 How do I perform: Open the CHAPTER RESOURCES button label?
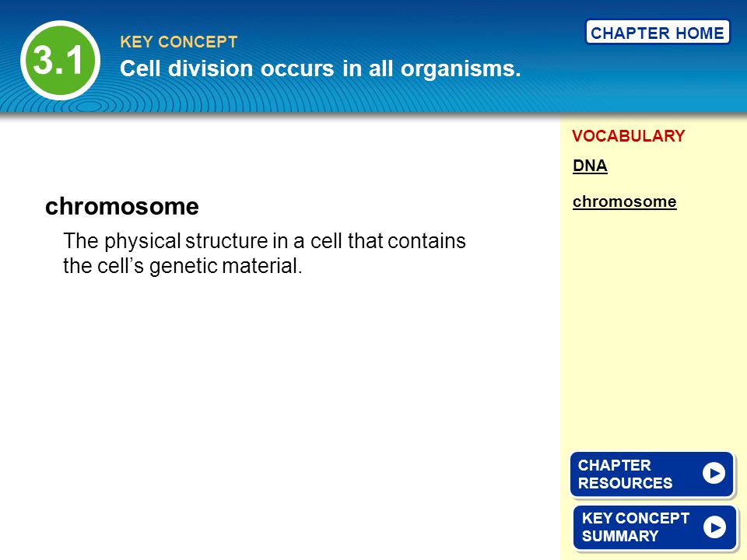[x=625, y=474]
